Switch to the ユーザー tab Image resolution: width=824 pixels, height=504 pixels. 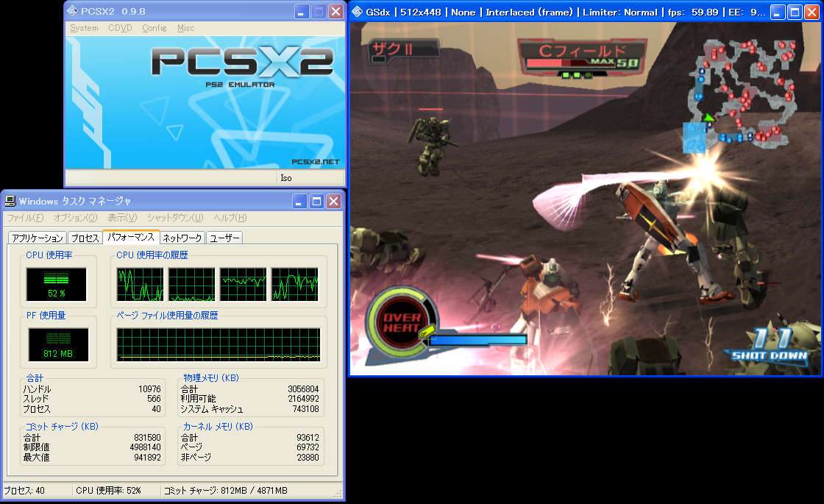[x=224, y=238]
